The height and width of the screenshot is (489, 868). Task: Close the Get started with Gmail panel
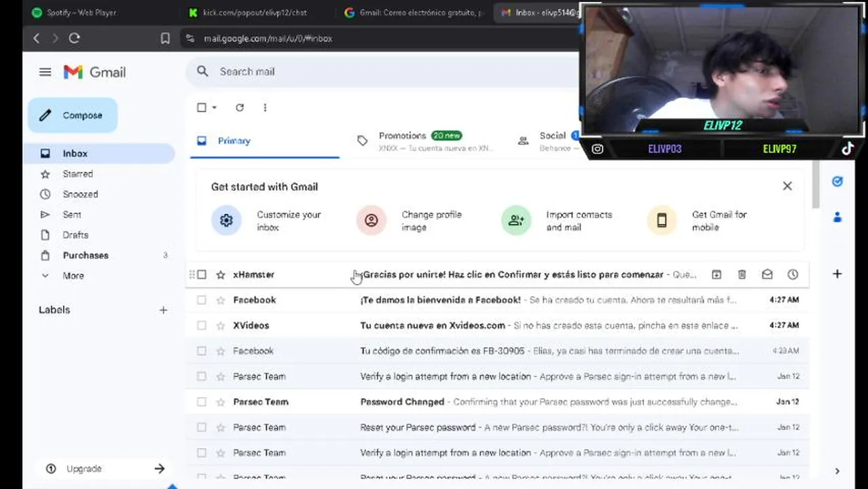click(x=787, y=186)
